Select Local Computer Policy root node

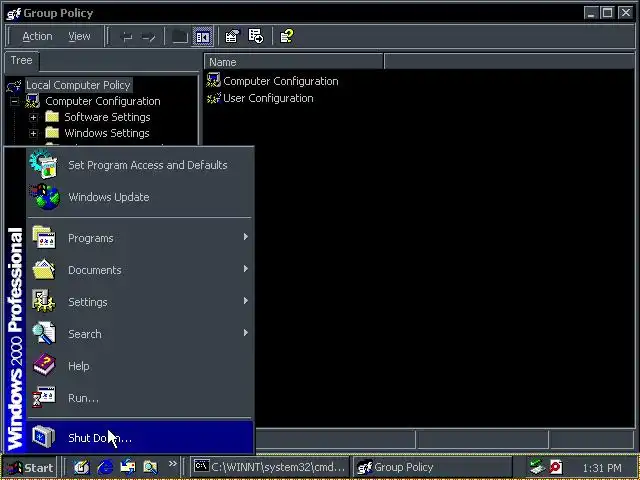[78, 85]
